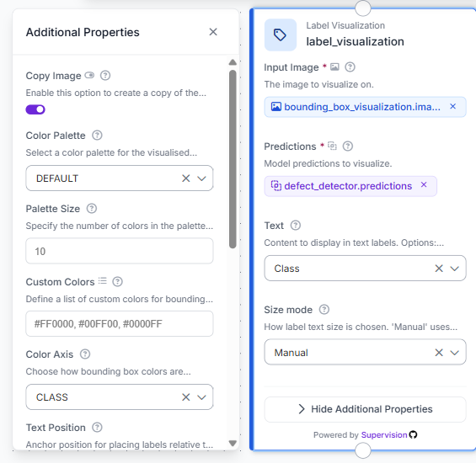
Task: Open the Supervision GitHub icon
Action: pyautogui.click(x=413, y=434)
